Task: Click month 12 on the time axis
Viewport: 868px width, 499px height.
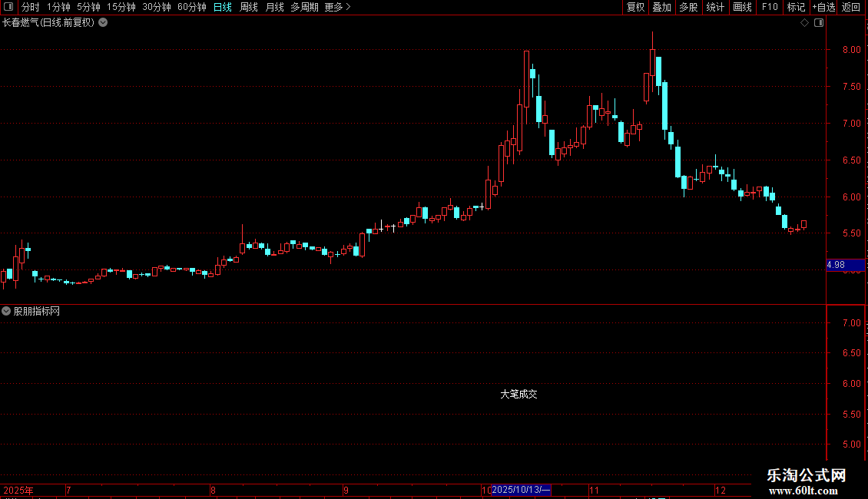Action: point(720,490)
